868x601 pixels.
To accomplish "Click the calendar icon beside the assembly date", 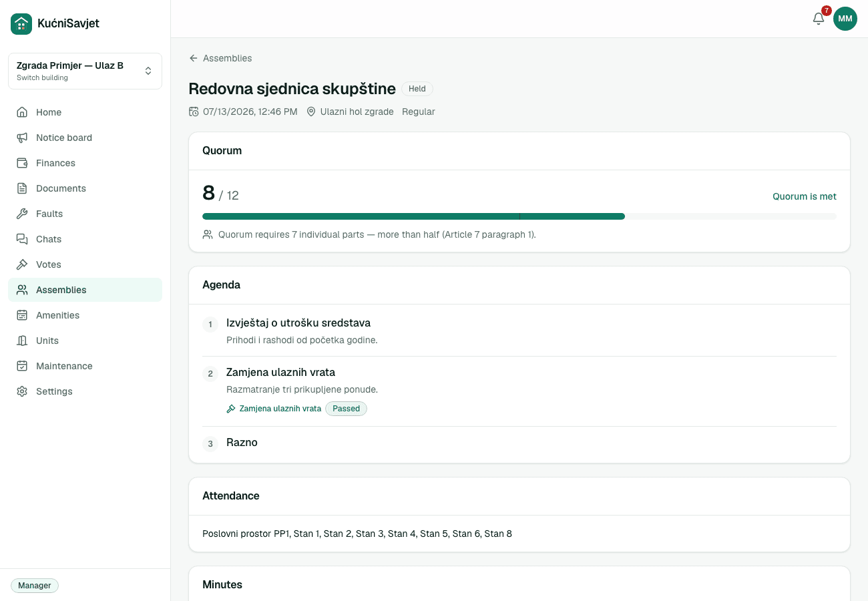I will (194, 112).
